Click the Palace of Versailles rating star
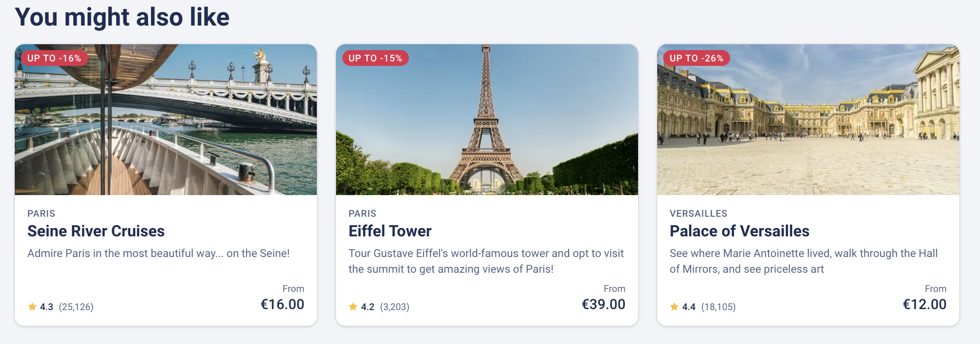This screenshot has width=980, height=344. click(x=674, y=307)
